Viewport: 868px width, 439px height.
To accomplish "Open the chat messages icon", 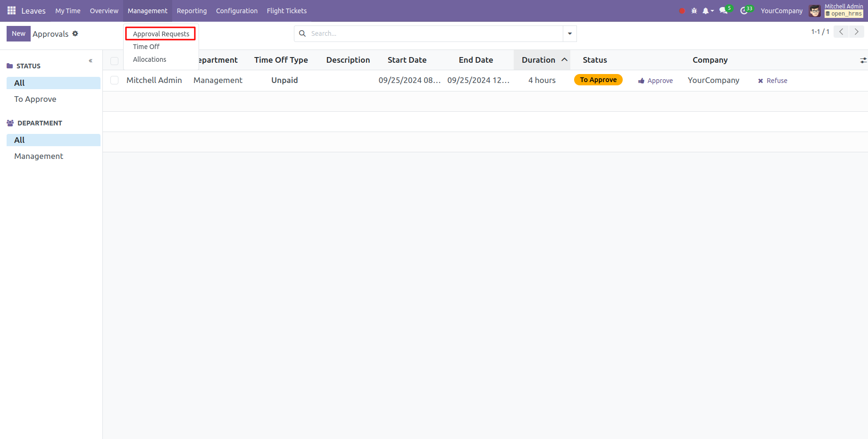I will click(724, 11).
